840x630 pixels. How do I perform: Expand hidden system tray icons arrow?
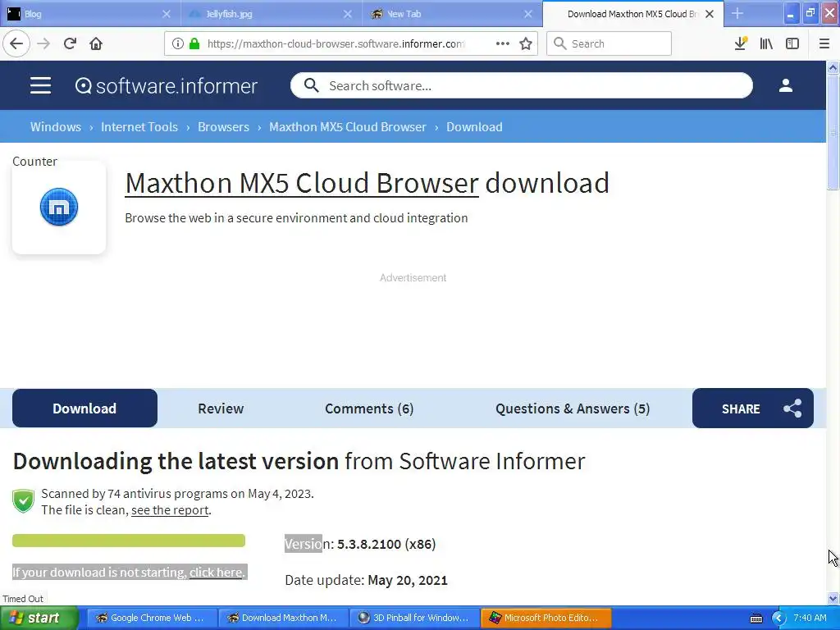coord(778,618)
